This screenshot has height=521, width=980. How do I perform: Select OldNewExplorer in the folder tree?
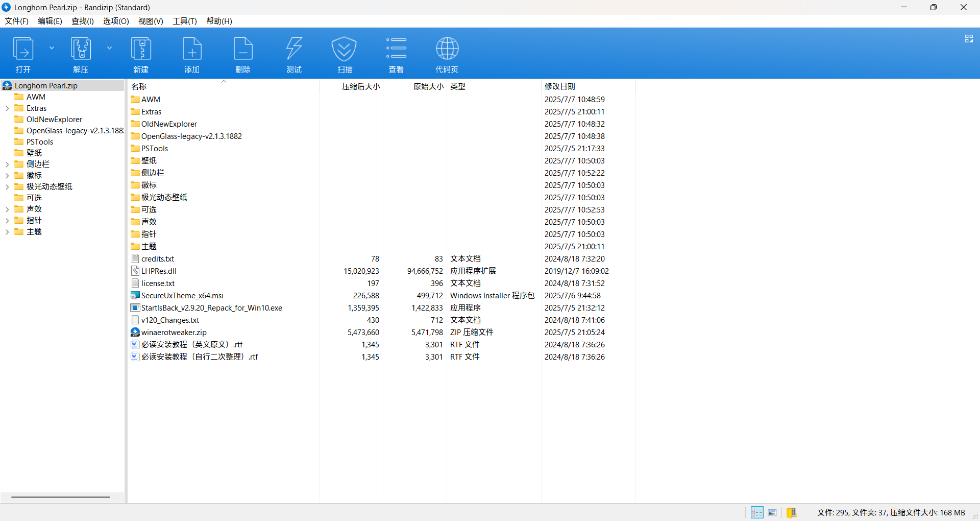pos(54,120)
